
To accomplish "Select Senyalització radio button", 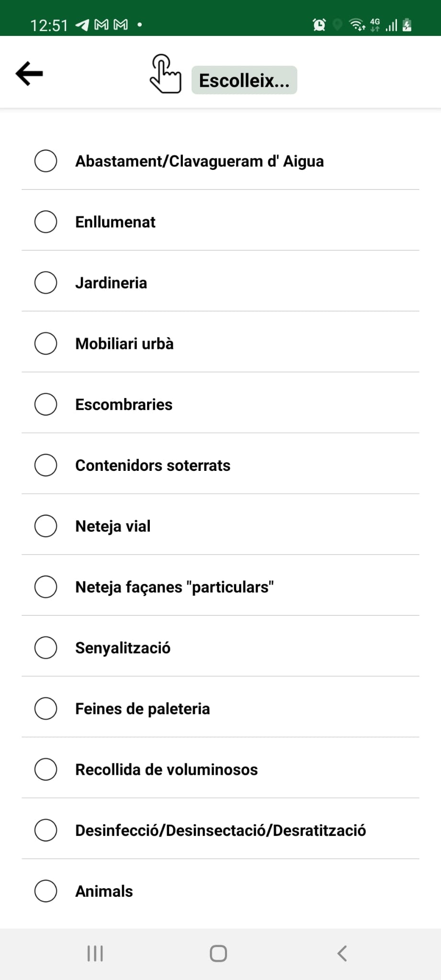I will click(x=46, y=647).
